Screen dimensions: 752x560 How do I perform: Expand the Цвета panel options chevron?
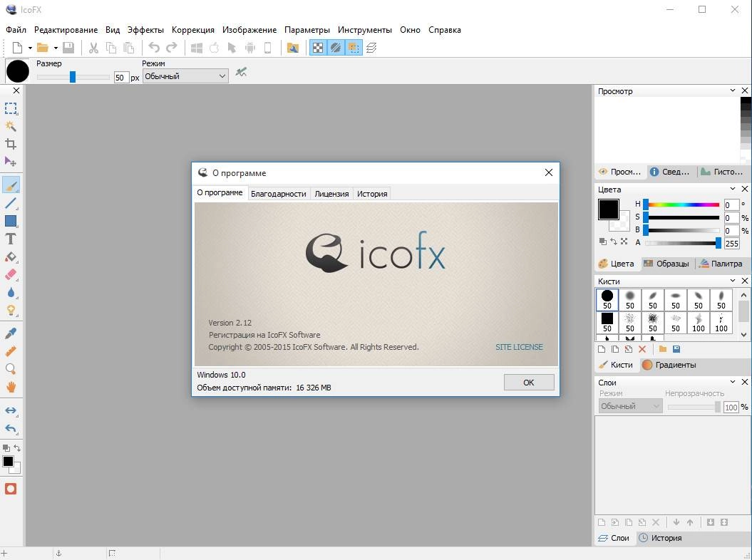pyautogui.click(x=732, y=189)
